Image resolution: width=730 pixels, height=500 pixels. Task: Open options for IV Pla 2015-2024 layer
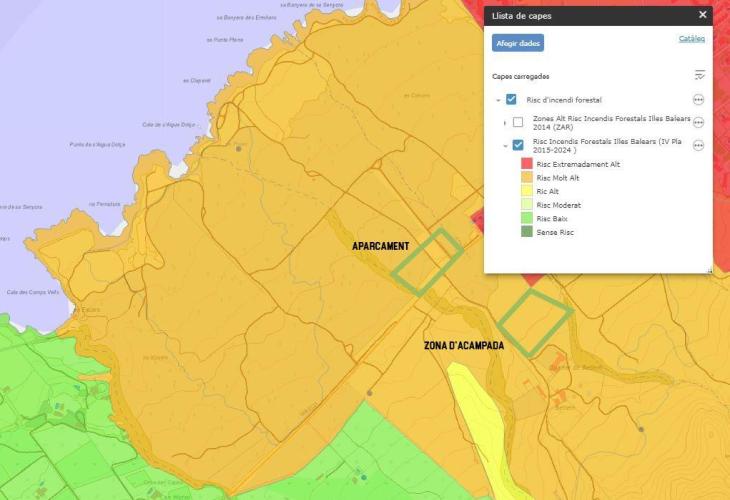pyautogui.click(x=698, y=145)
